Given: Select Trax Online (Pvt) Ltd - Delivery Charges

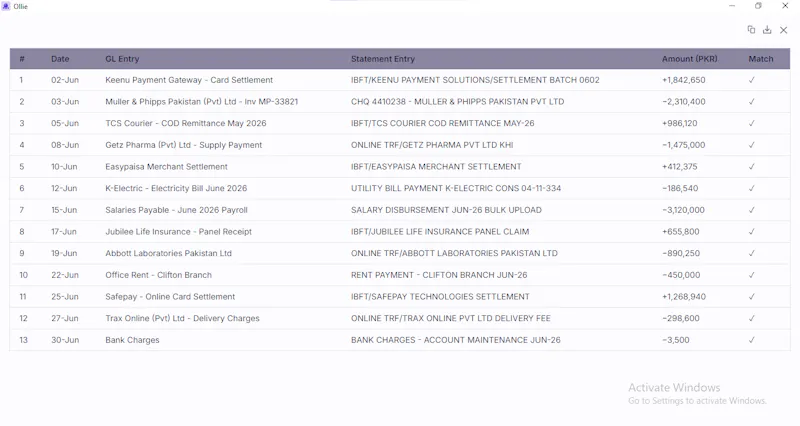Looking at the screenshot, I should click(182, 318).
